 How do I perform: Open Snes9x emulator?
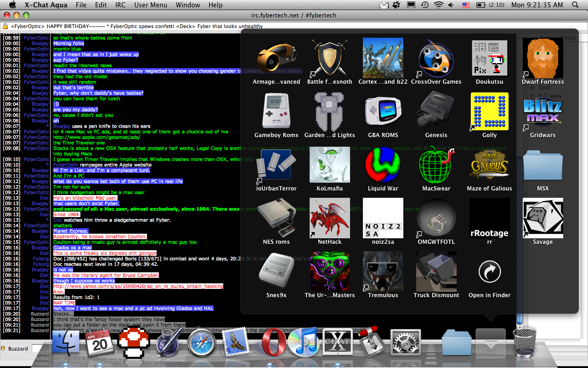(277, 271)
